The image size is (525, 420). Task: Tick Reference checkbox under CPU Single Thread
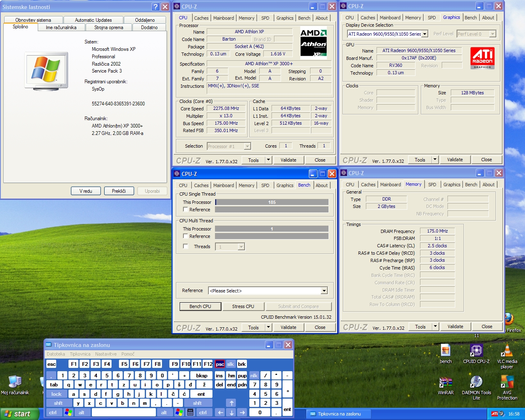click(x=185, y=210)
